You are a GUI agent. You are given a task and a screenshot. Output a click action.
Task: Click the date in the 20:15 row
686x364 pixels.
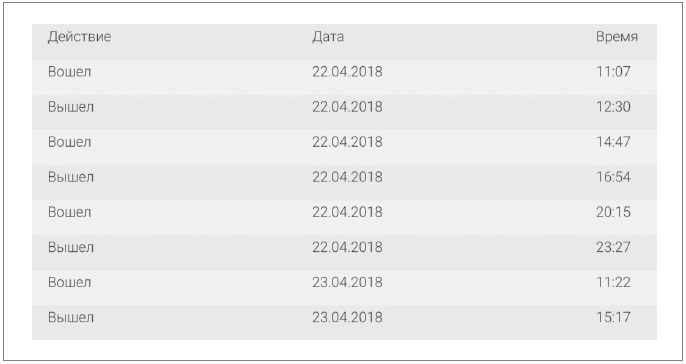point(347,212)
